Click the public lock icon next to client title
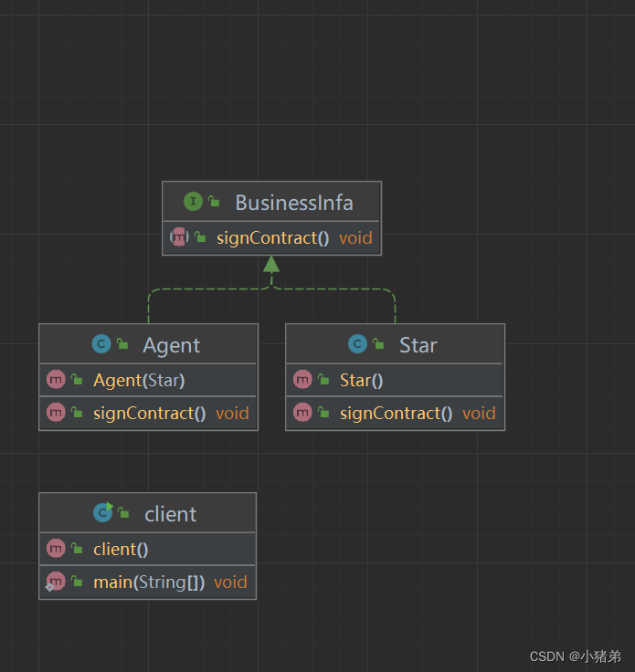Screen dimensions: 635x672 [x=123, y=512]
